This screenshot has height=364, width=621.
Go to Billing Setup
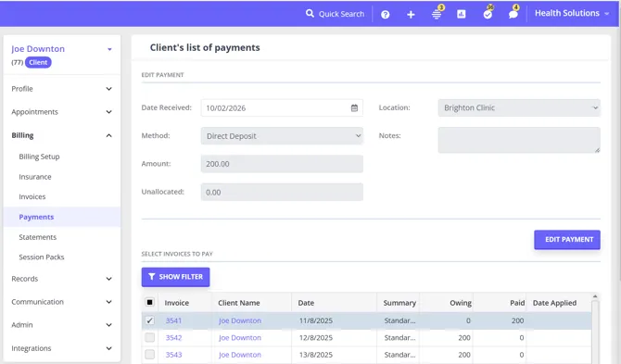pyautogui.click(x=39, y=157)
